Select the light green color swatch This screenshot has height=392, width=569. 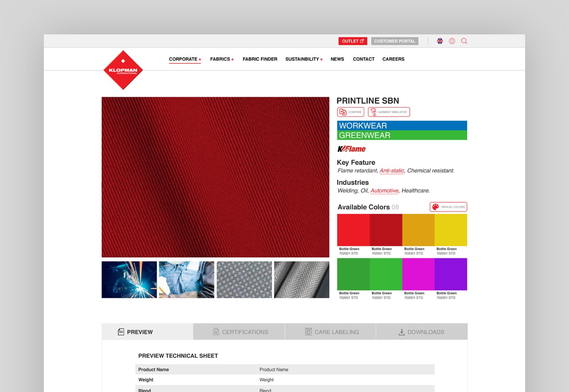(x=386, y=274)
